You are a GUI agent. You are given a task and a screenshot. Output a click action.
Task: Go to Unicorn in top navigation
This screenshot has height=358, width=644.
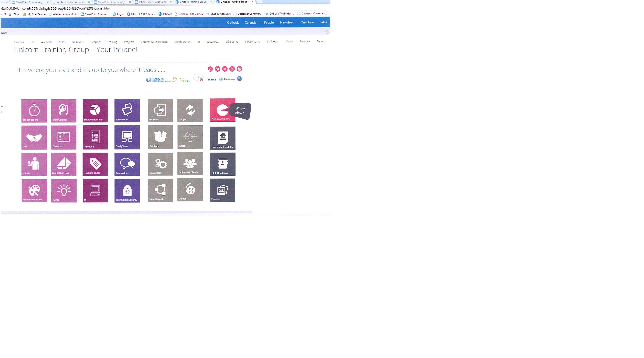point(19,42)
